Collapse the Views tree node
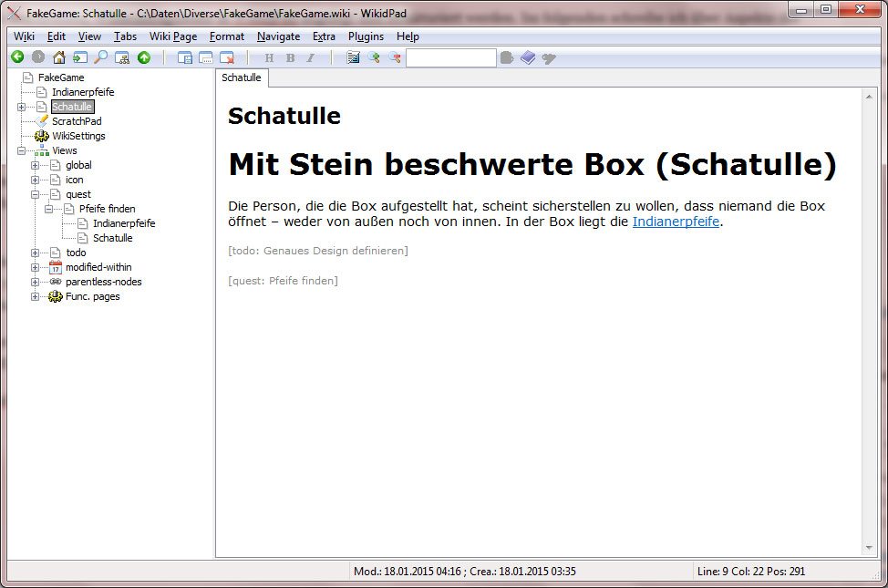This screenshot has width=888, height=588. 21,150
